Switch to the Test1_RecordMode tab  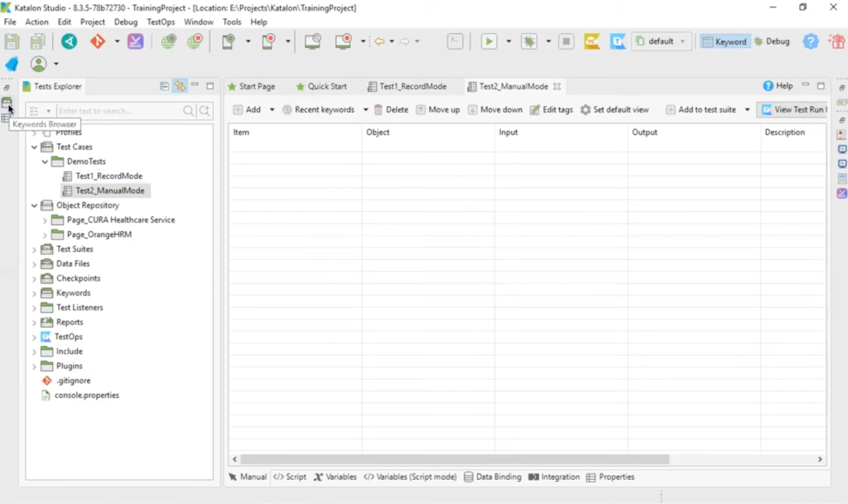click(407, 86)
